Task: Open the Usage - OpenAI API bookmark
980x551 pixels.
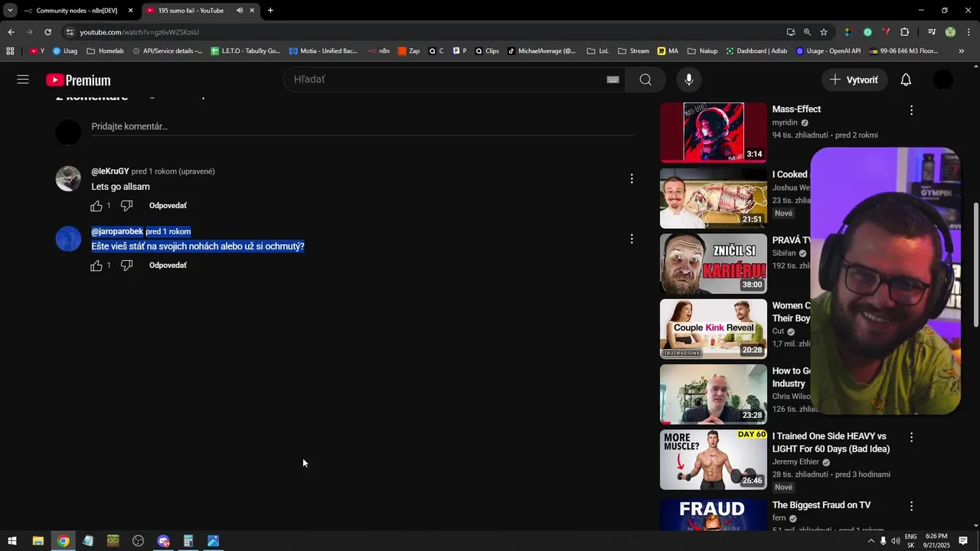Action: click(x=828, y=51)
